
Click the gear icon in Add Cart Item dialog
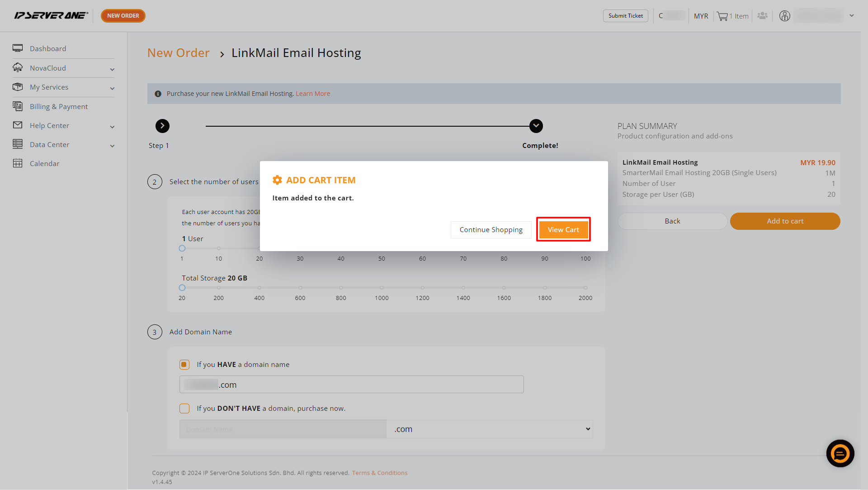click(277, 180)
